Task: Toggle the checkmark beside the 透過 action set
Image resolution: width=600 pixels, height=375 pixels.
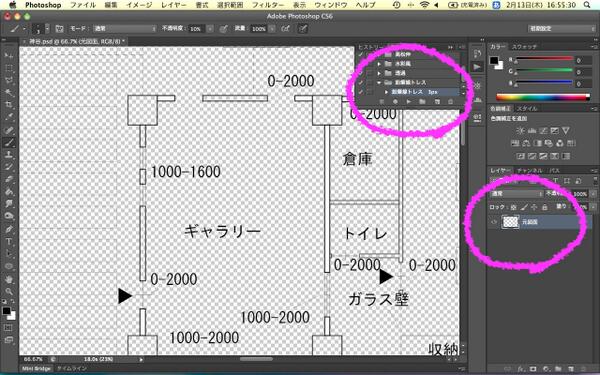Action: 361,73
